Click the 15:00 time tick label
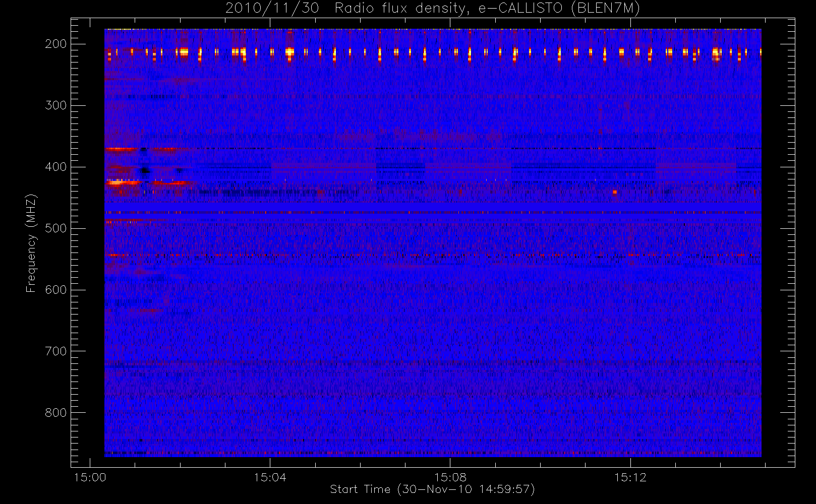This screenshot has height=504, width=816. 90,477
